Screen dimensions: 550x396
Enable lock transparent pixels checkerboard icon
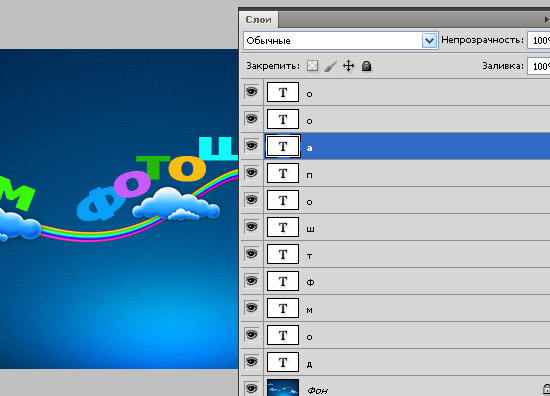(x=312, y=66)
